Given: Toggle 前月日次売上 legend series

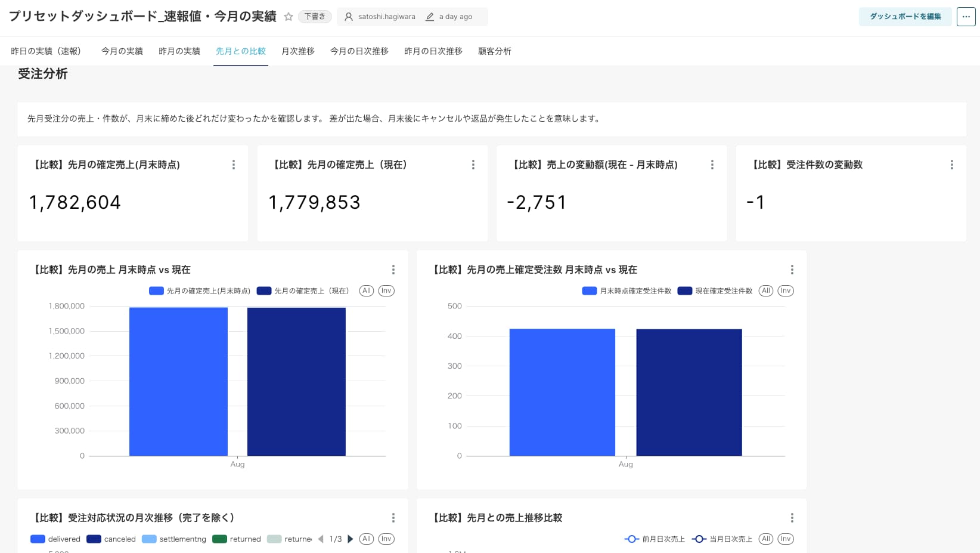Looking at the screenshot, I should (x=655, y=539).
